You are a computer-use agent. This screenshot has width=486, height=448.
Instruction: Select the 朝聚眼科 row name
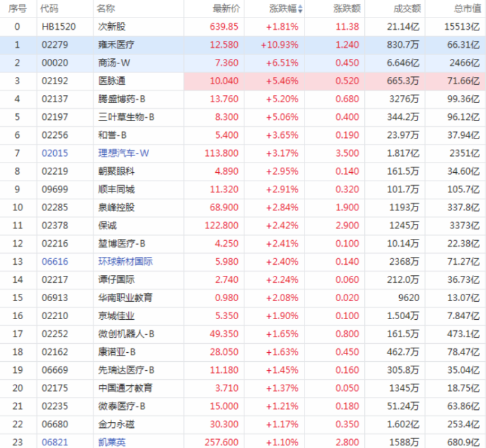coord(116,171)
